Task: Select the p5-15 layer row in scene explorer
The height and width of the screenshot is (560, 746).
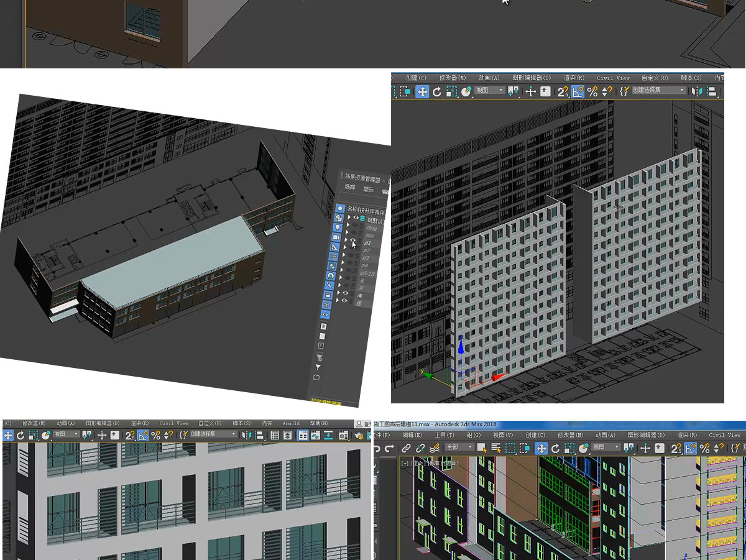Action: [x=367, y=273]
